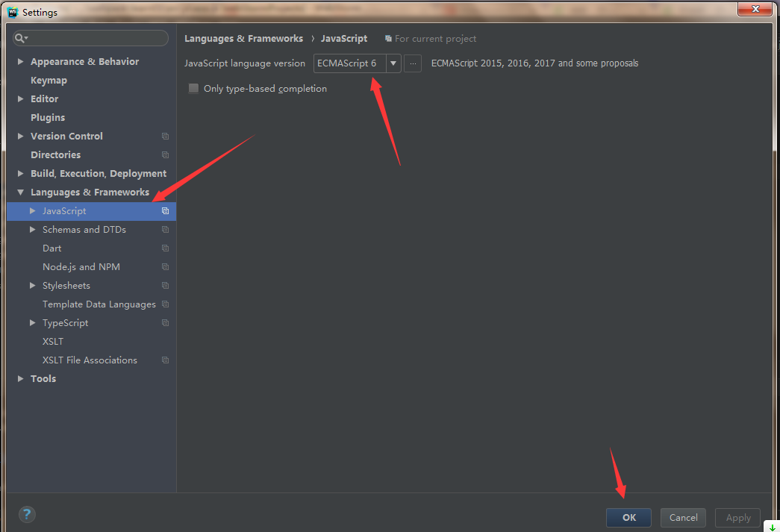Open the JavaScript language version dropdown
The image size is (780, 532).
point(393,63)
